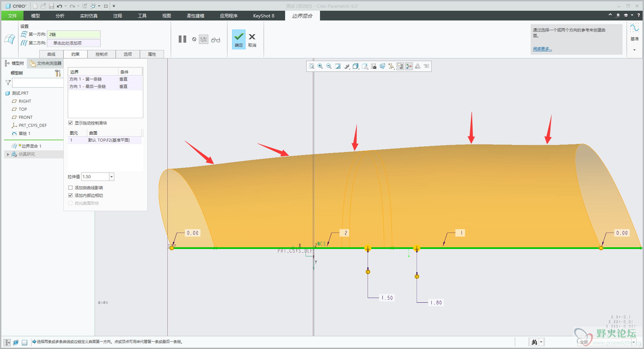Pause the boundary blend feature
Image resolution: width=644 pixels, height=349 pixels.
point(182,39)
